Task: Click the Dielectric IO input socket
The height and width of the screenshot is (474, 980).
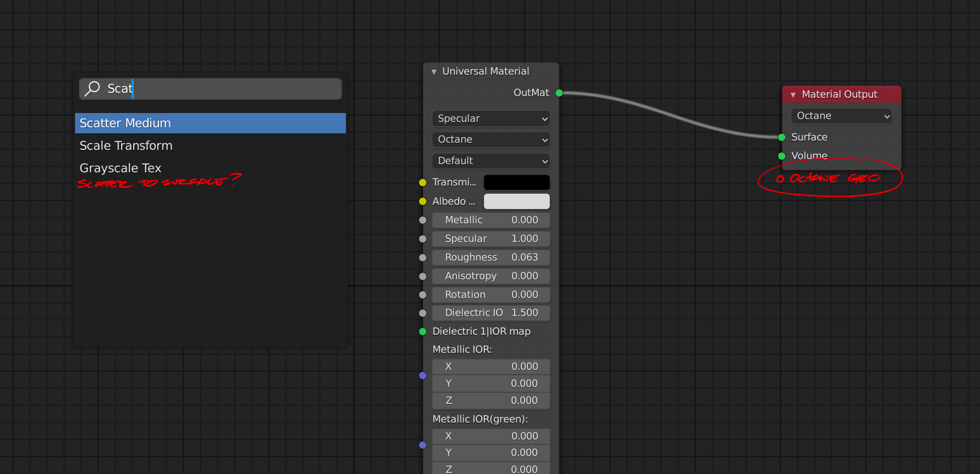Action: click(x=423, y=313)
